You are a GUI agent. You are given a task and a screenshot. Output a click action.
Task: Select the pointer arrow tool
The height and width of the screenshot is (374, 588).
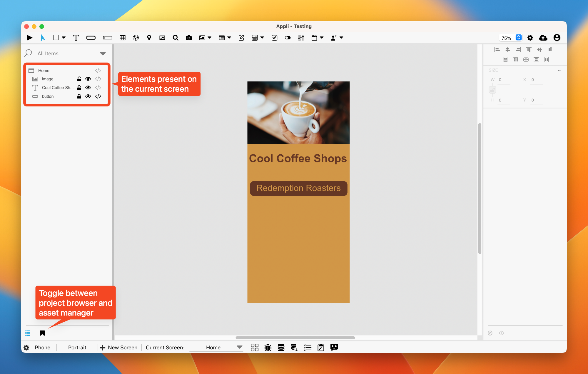[x=43, y=38]
